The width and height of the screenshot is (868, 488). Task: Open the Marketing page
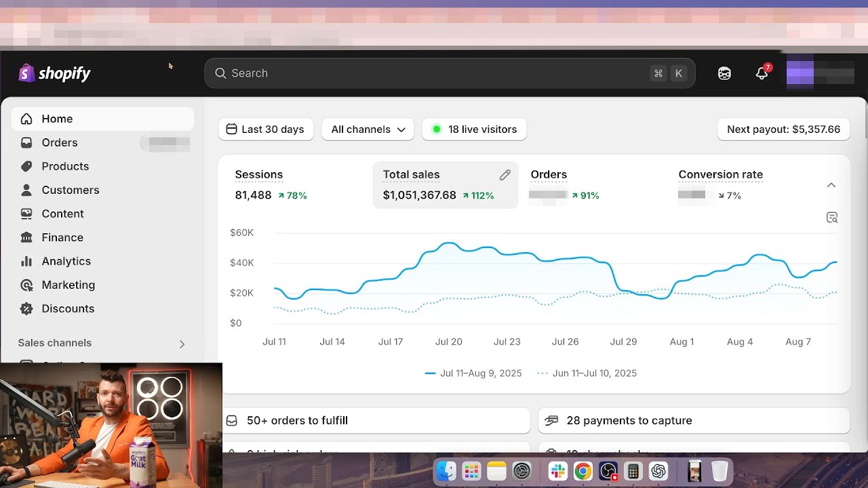click(102, 285)
